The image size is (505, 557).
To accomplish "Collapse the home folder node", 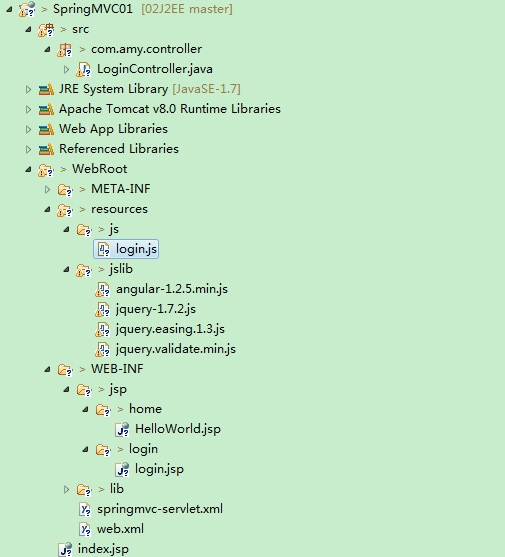I will point(86,410).
